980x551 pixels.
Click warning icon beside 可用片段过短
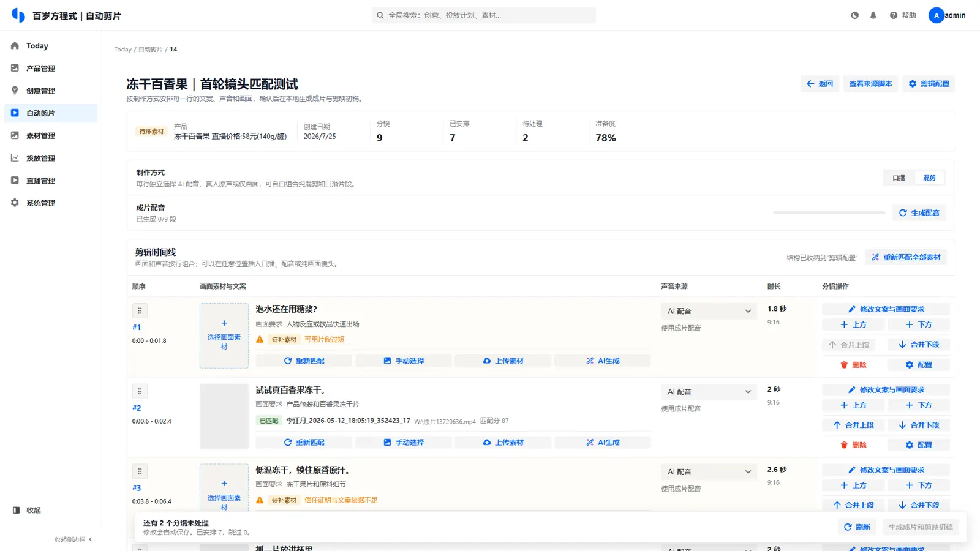[260, 339]
